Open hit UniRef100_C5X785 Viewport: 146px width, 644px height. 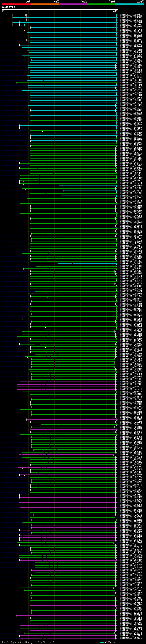[131, 87]
